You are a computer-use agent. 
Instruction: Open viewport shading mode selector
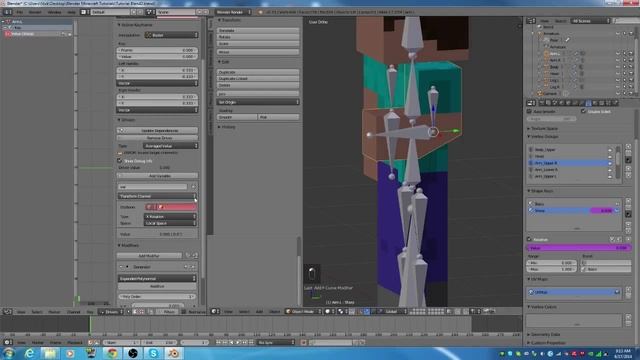(x=329, y=311)
